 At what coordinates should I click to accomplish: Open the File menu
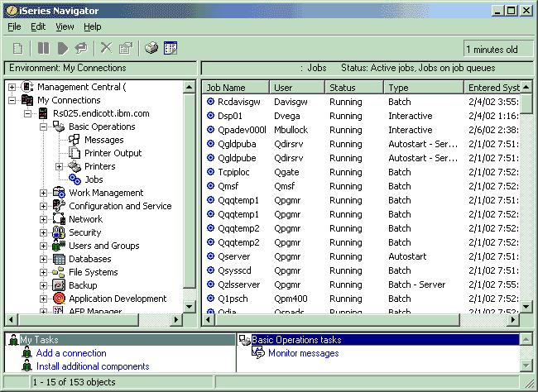pos(14,26)
